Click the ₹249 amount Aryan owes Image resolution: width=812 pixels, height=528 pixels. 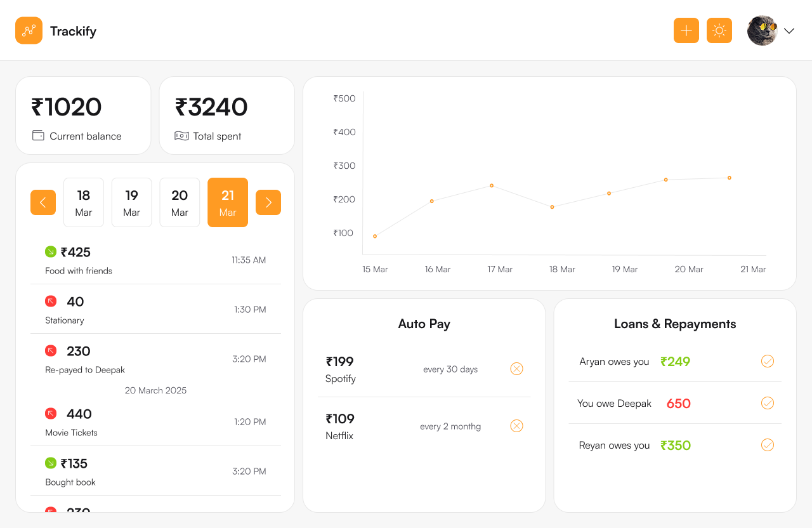point(675,362)
